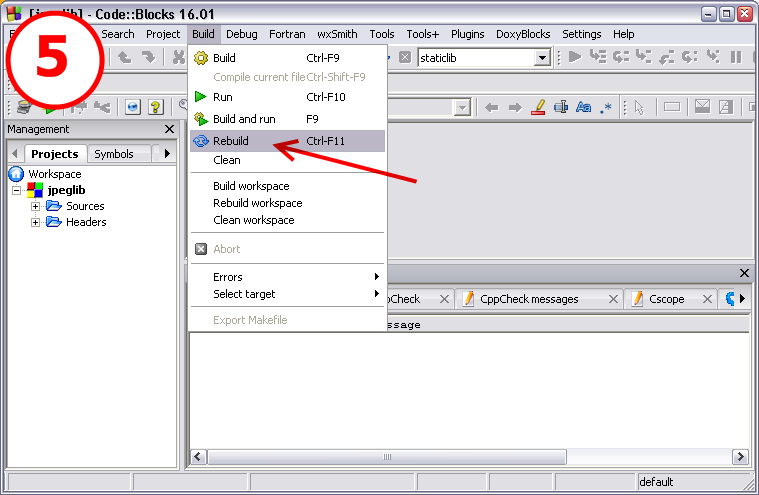
Task: Click the envelope-shaped toolbar icon
Action: [x=702, y=106]
